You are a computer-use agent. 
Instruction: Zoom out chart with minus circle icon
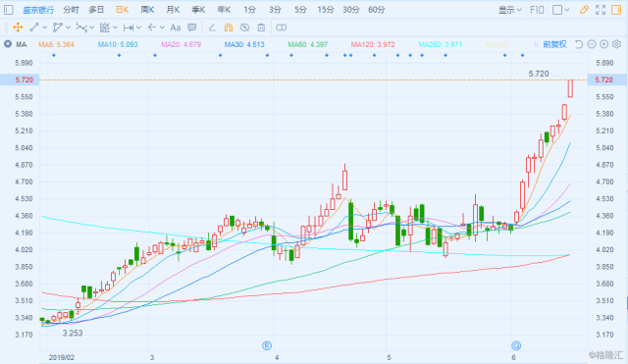[592, 44]
